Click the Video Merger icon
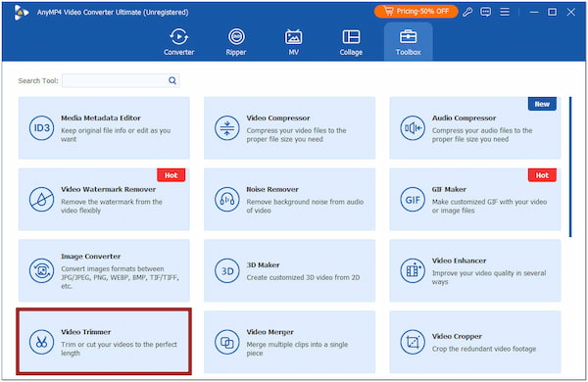This screenshot has height=382, width=588. pyautogui.click(x=227, y=342)
